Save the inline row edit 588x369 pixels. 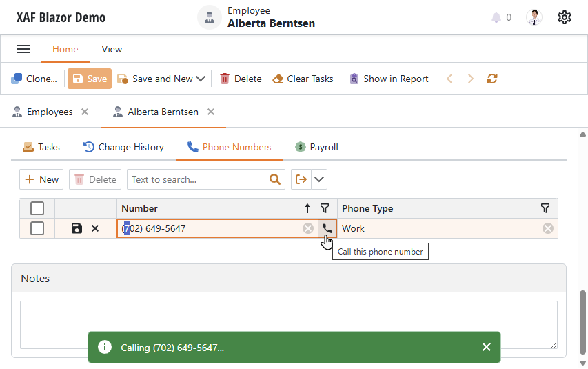(x=77, y=228)
